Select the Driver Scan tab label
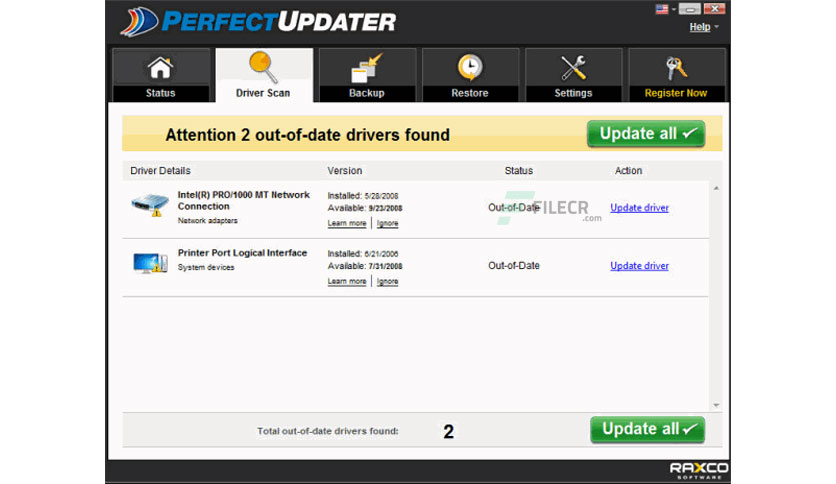This screenshot has width=836, height=484. pos(263,93)
